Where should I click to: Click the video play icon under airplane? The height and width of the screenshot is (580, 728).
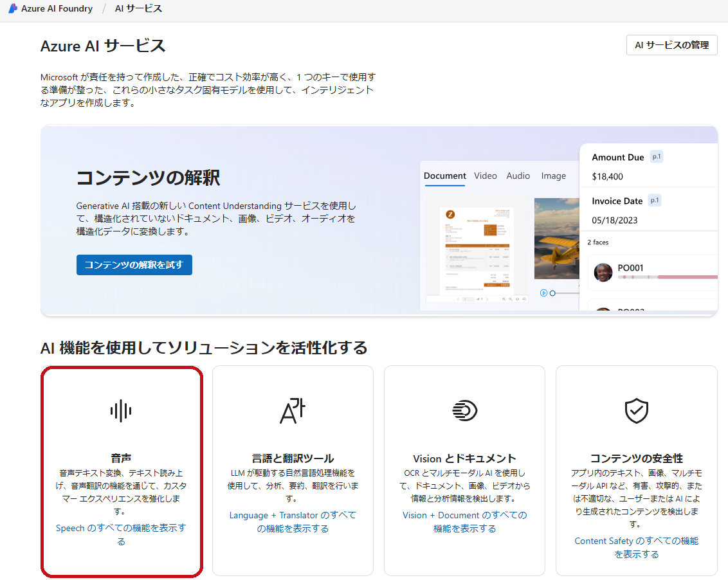pyautogui.click(x=543, y=293)
